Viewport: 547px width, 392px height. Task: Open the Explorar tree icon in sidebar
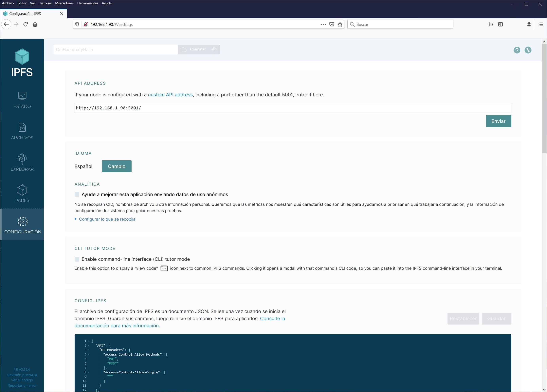point(22,159)
